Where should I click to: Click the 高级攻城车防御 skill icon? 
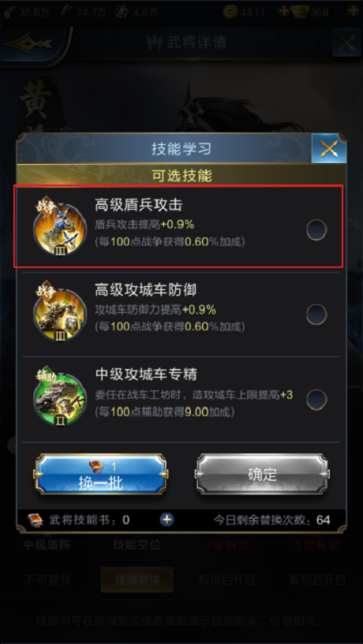(x=60, y=313)
